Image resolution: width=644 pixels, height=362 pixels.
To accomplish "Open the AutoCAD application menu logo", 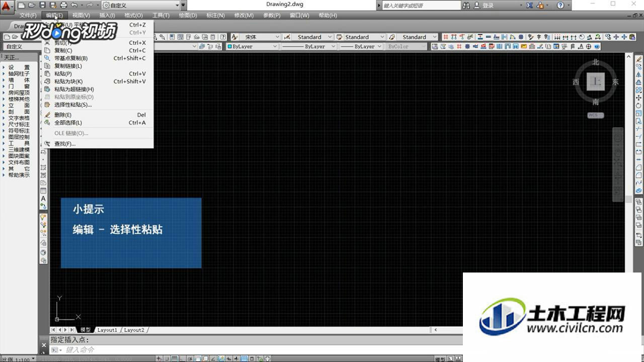I will coord(7,6).
